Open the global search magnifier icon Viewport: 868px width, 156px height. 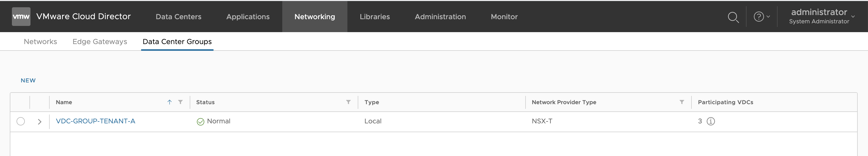[x=733, y=17]
